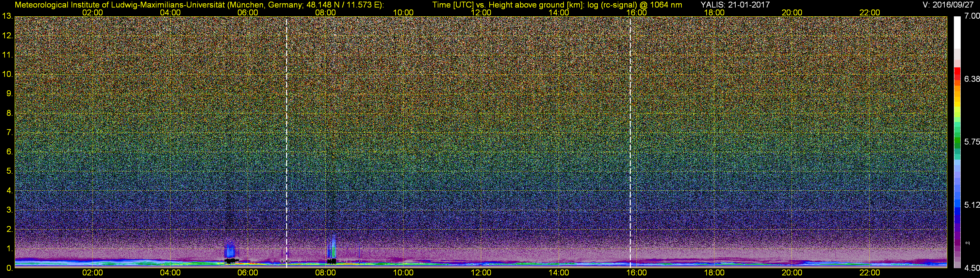Screen dimensions: 980x278
Task: Click the 7.00 color scale maximum label
Action: click(972, 16)
